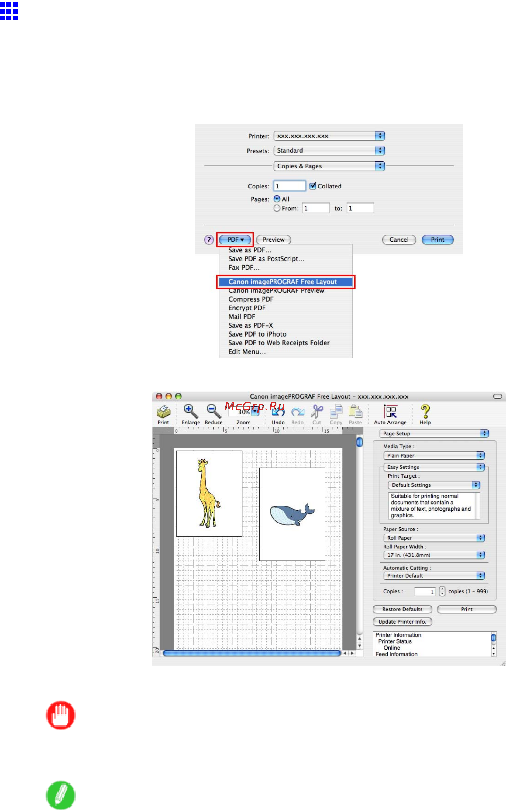Select the whale page thumbnail
This screenshot has height=812, width=506.
pyautogui.click(x=292, y=514)
